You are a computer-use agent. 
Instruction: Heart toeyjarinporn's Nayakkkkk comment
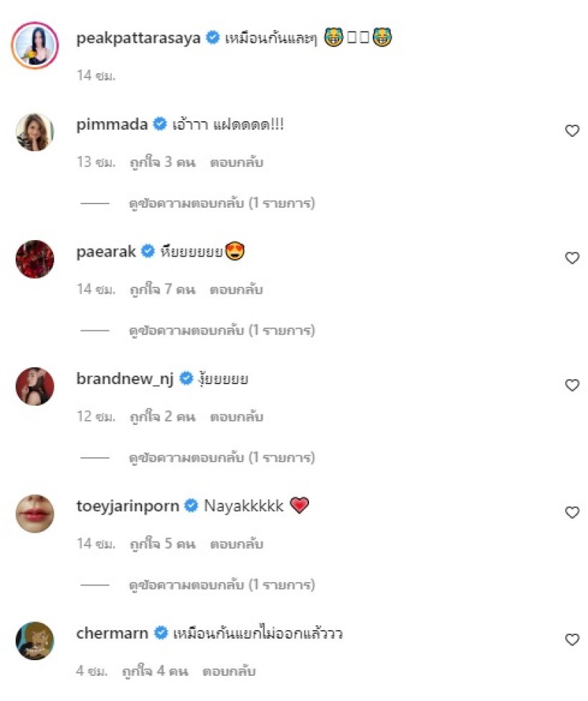click(572, 512)
